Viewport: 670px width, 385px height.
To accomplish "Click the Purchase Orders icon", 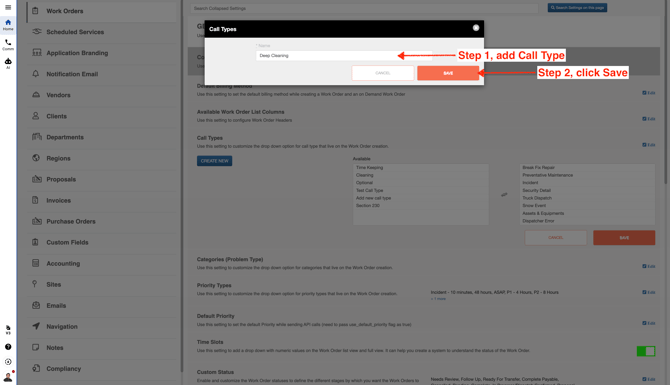I will point(37,221).
